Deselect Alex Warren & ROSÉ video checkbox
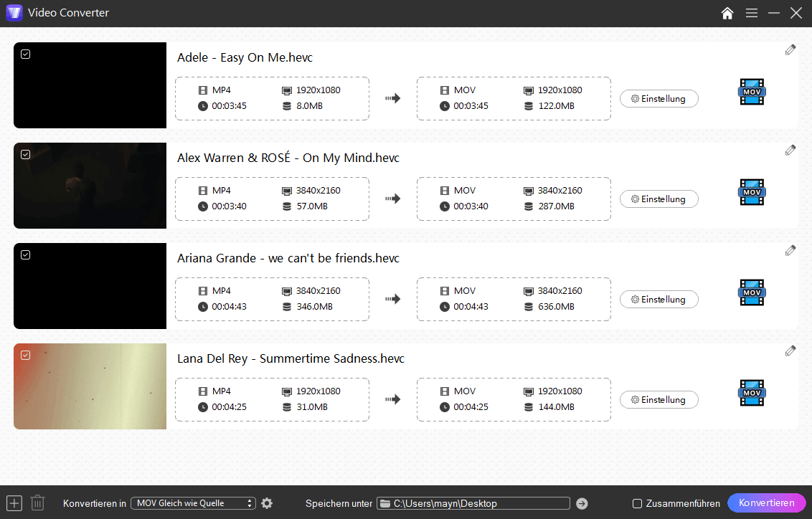This screenshot has height=519, width=812. [x=25, y=155]
